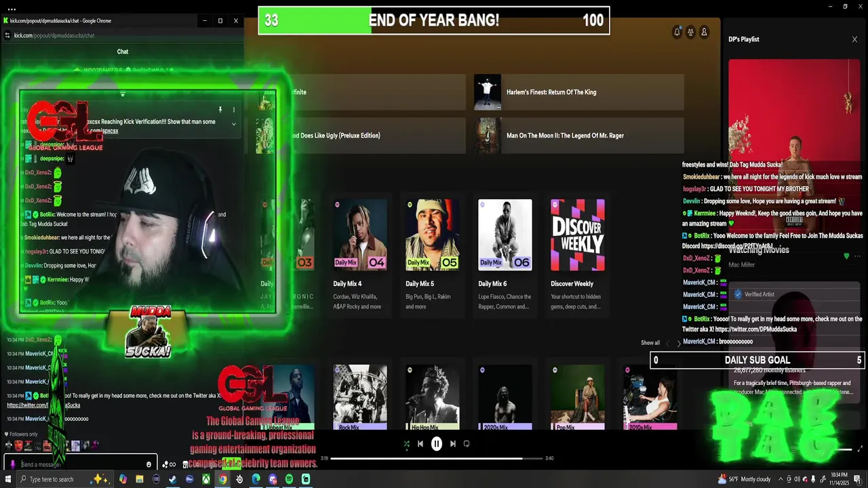Open the Twitter link in Kick chat
Viewport: 868px width, 488px height.
(x=43, y=405)
